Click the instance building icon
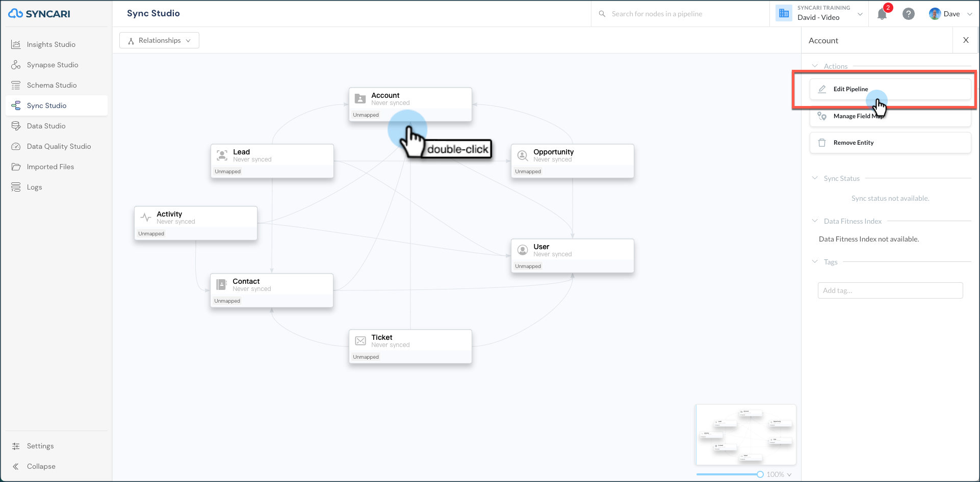The image size is (980, 482). (x=784, y=13)
